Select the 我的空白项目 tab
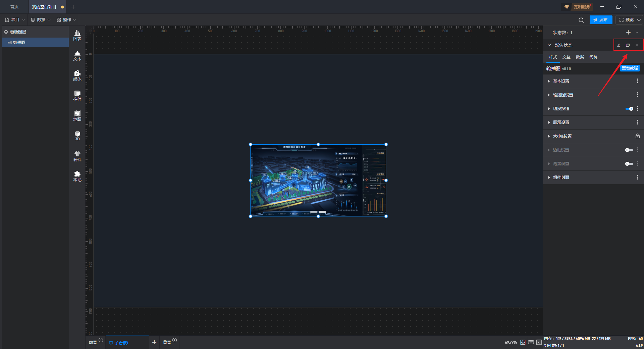 tap(47, 7)
